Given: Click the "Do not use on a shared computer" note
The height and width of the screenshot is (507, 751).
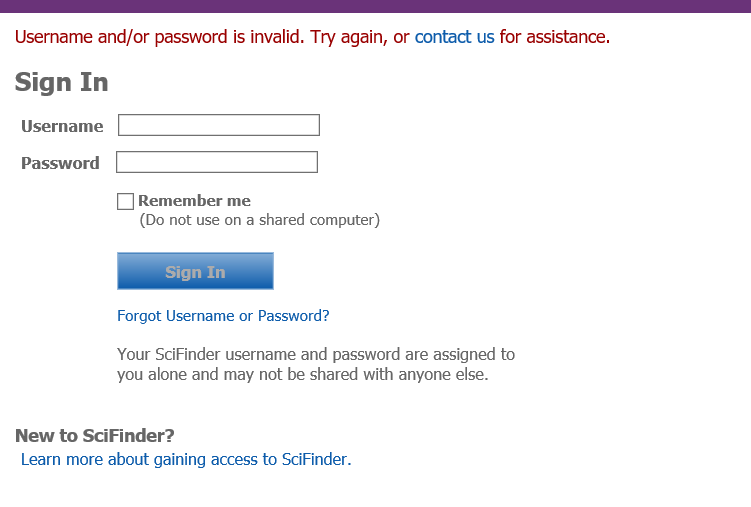Looking at the screenshot, I should coord(259,220).
